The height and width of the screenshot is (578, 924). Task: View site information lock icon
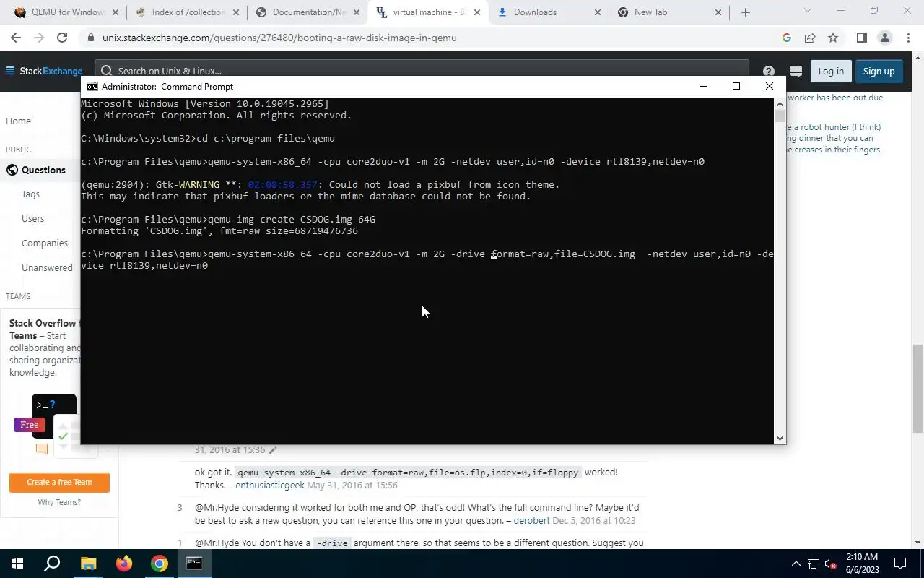[x=90, y=38]
